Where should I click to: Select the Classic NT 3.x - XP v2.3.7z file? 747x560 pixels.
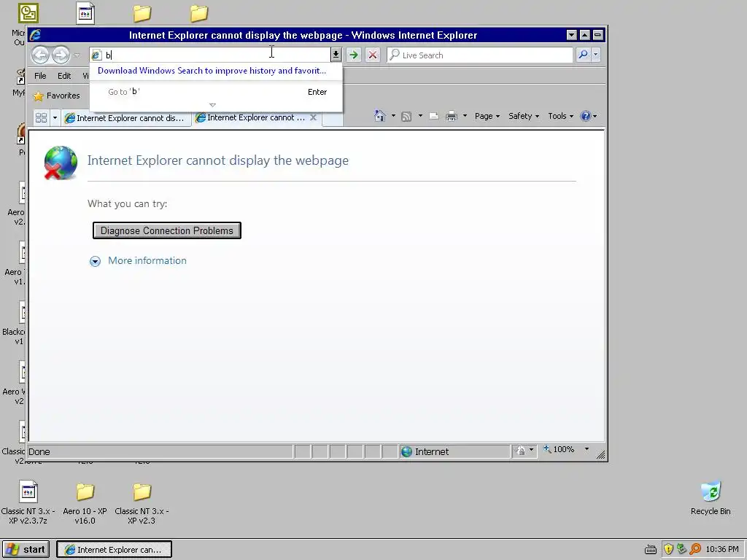click(x=28, y=502)
